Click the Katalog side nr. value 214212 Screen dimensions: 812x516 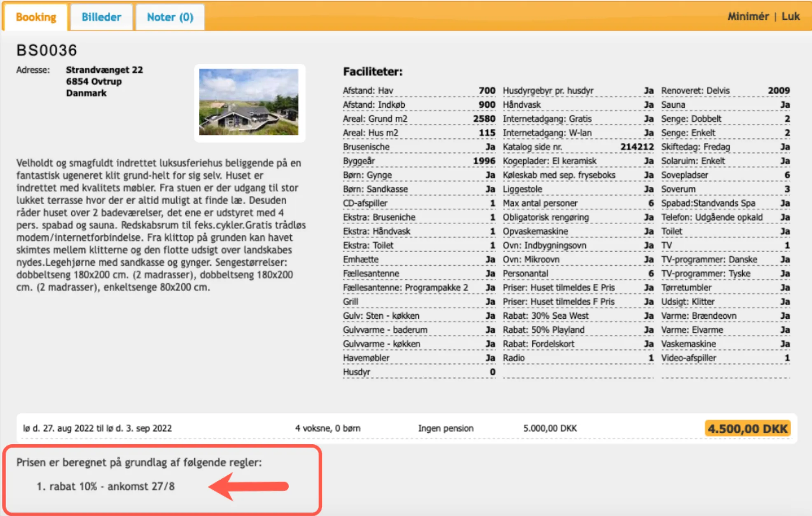(637, 147)
